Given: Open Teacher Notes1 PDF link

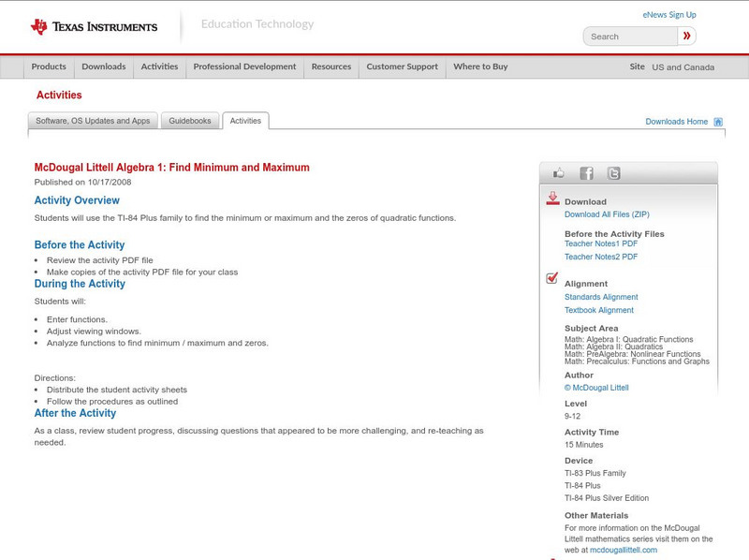Looking at the screenshot, I should tap(600, 243).
